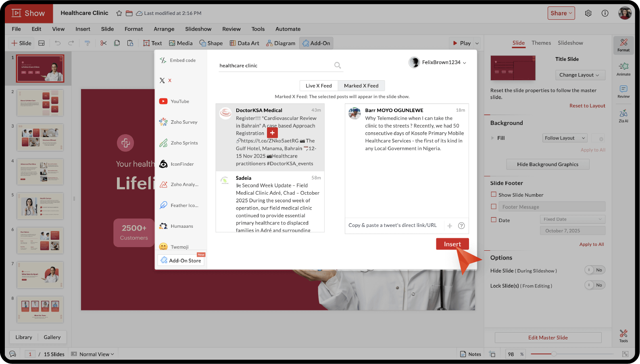Click the search magnifier in the add-on dialog
This screenshot has height=364, width=640.
338,65
